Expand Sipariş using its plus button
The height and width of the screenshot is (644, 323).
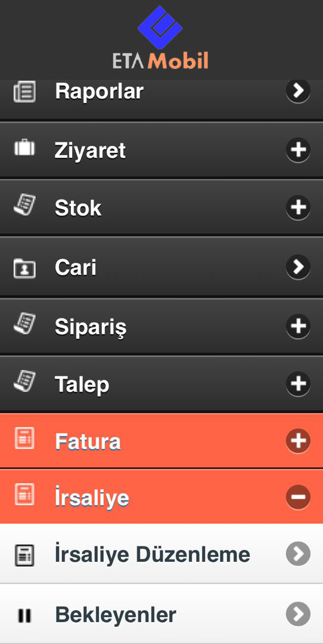(x=298, y=326)
